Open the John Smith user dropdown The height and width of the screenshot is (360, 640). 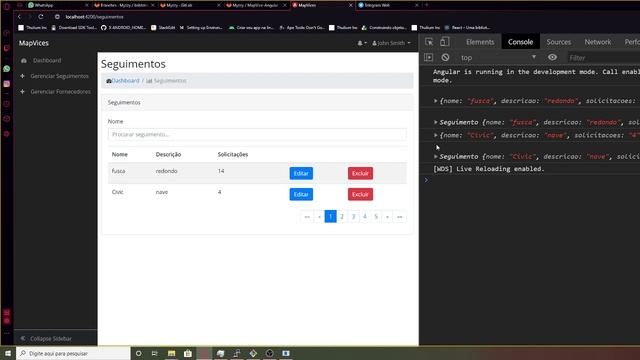pyautogui.click(x=391, y=43)
